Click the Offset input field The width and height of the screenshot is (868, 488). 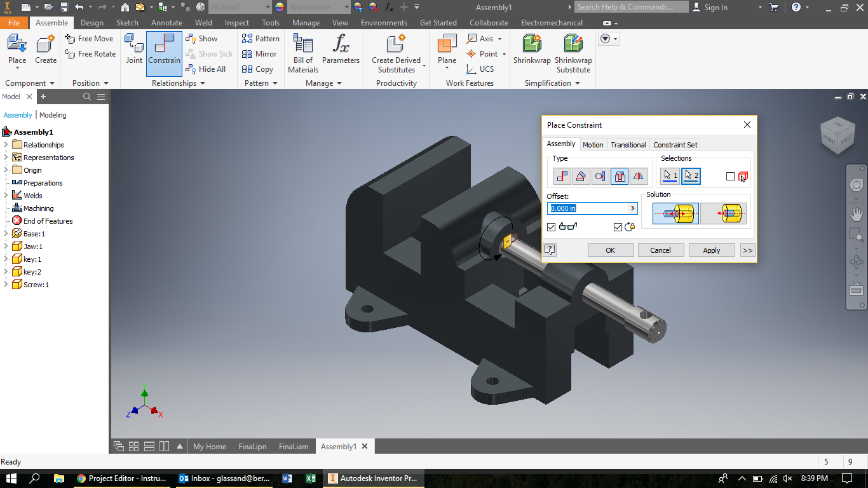(588, 208)
